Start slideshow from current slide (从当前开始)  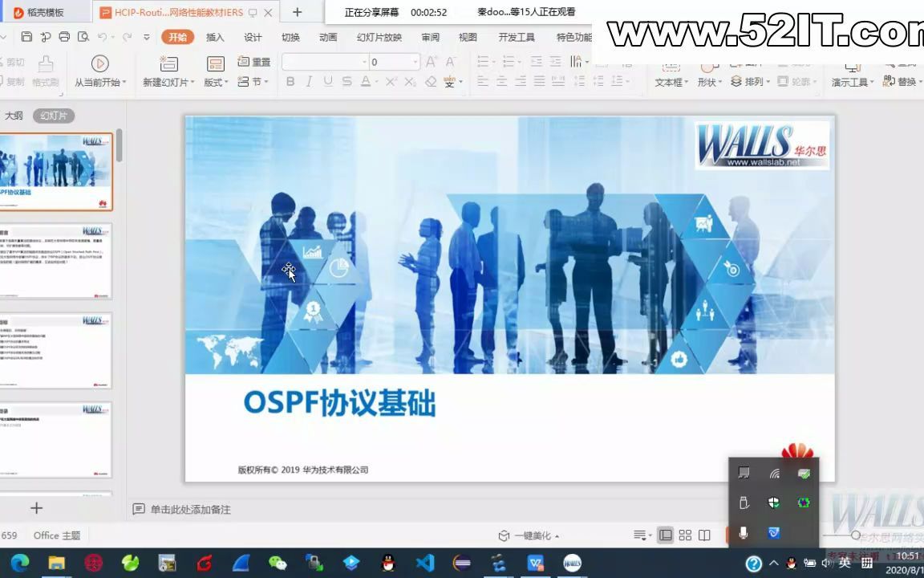[x=99, y=71]
